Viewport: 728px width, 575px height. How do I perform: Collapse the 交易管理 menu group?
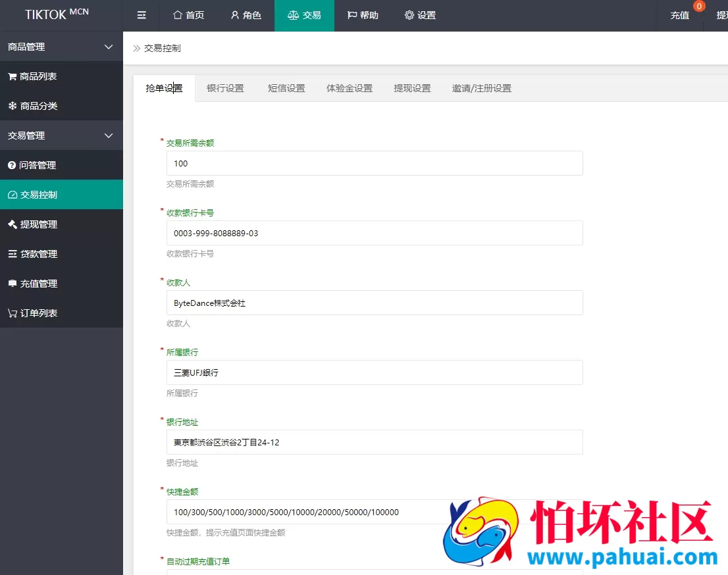[61, 136]
